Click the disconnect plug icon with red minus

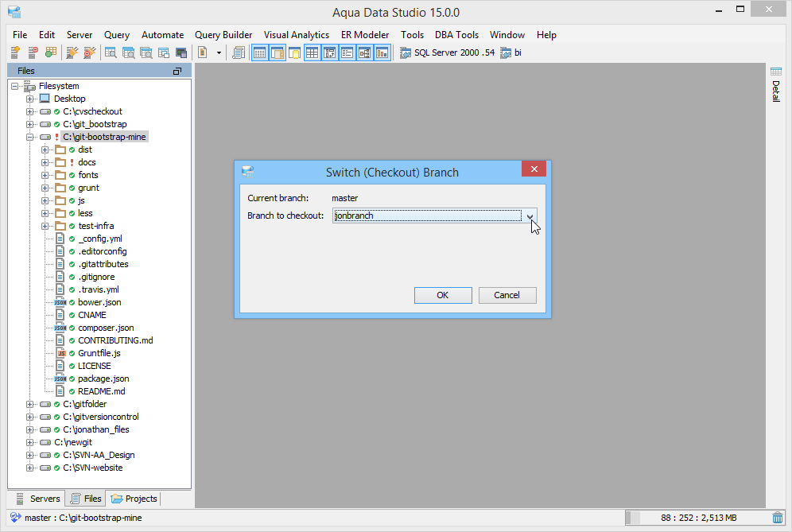coord(89,52)
